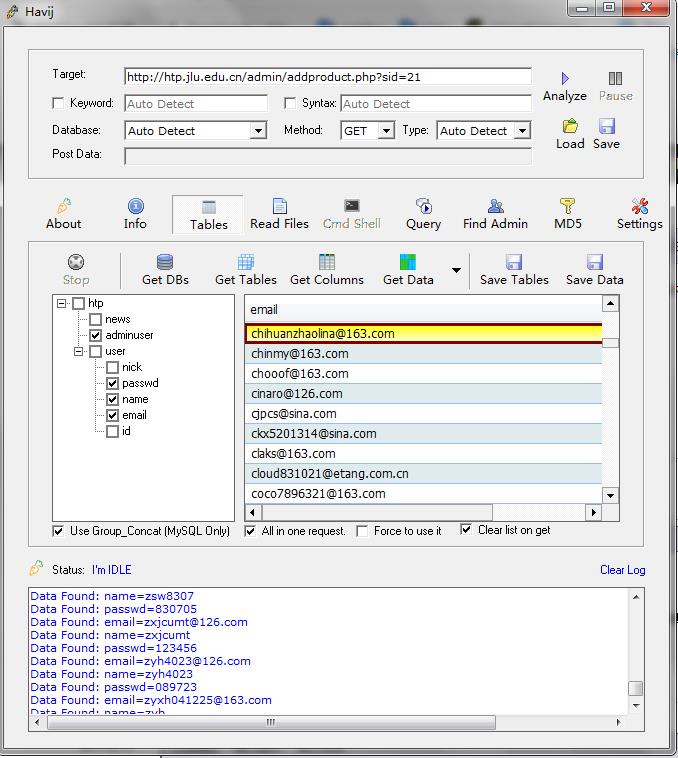This screenshot has width=678, height=758.
Task: Check the htp database checkbox
Action: (78, 304)
